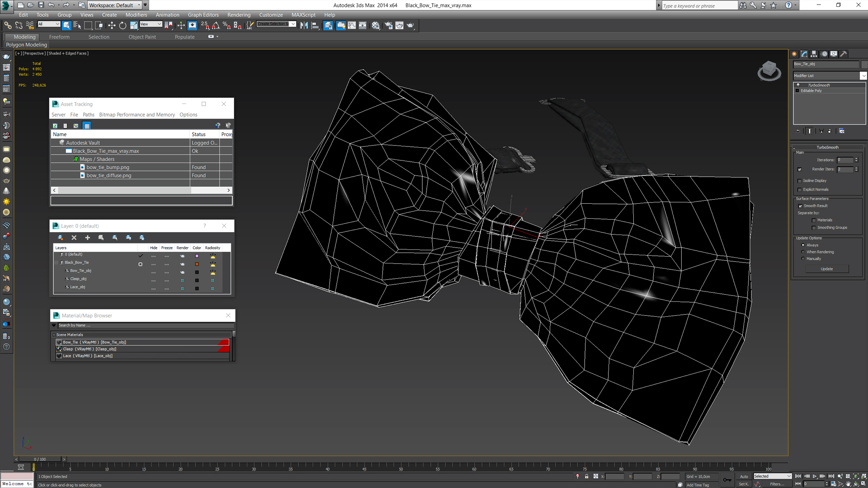Activate the Select and Rotate tool
Screen dimensions: 868x488
point(123,26)
